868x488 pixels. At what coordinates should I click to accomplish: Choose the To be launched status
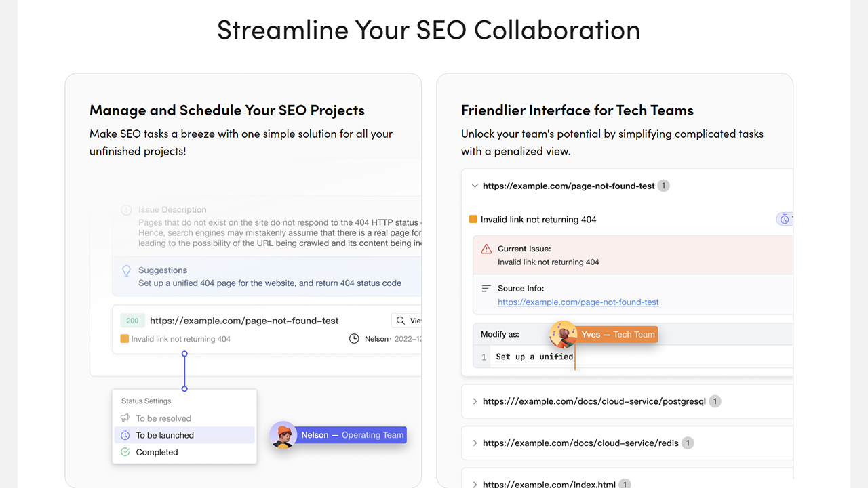click(165, 435)
